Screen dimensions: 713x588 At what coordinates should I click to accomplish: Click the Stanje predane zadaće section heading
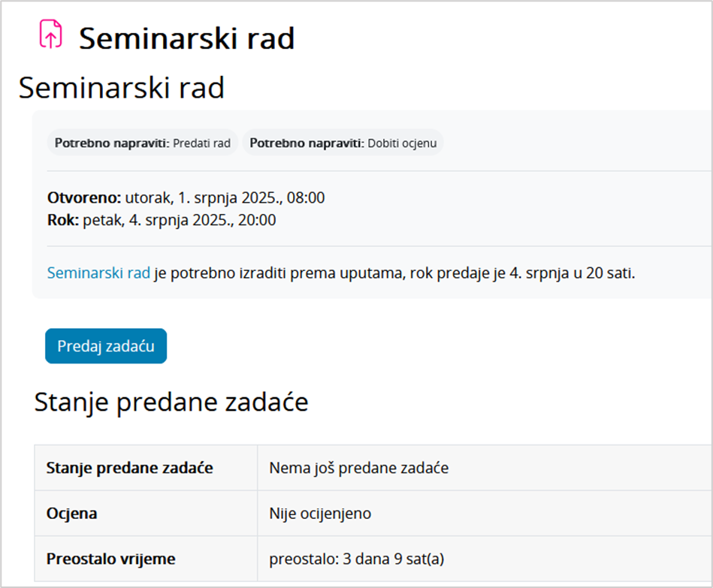171,402
